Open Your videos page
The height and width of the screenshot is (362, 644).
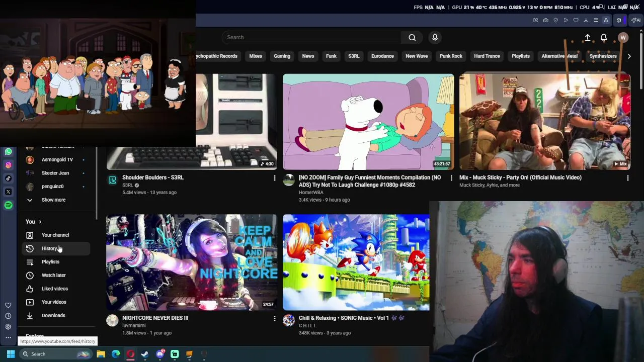pyautogui.click(x=55, y=302)
